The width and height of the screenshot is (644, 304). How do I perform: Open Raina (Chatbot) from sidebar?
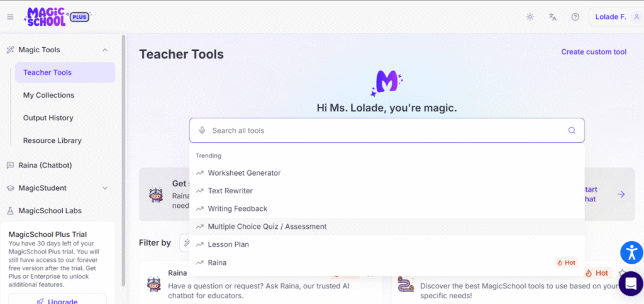[45, 166]
